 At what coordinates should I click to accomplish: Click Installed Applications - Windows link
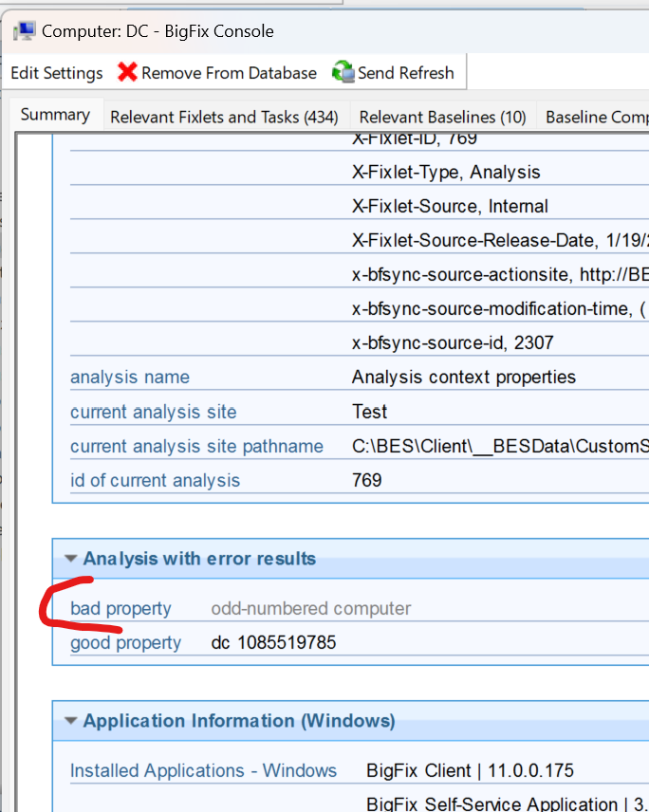[x=204, y=770]
